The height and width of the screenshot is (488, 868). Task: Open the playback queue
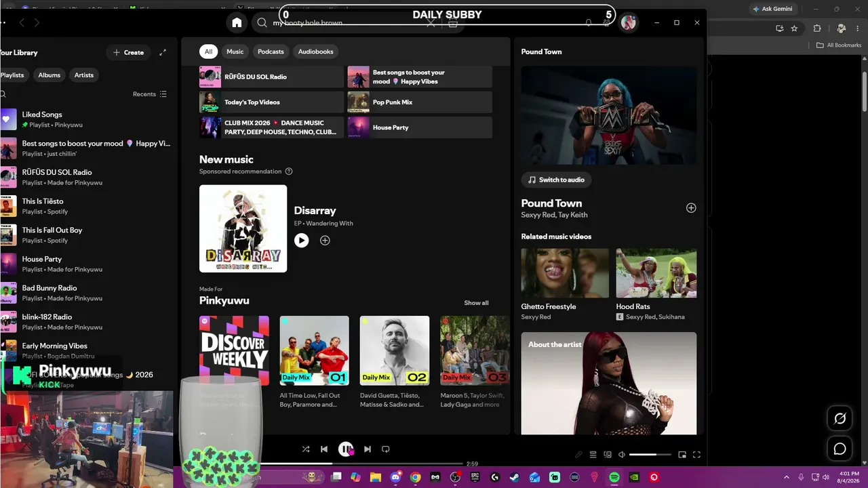tap(593, 455)
